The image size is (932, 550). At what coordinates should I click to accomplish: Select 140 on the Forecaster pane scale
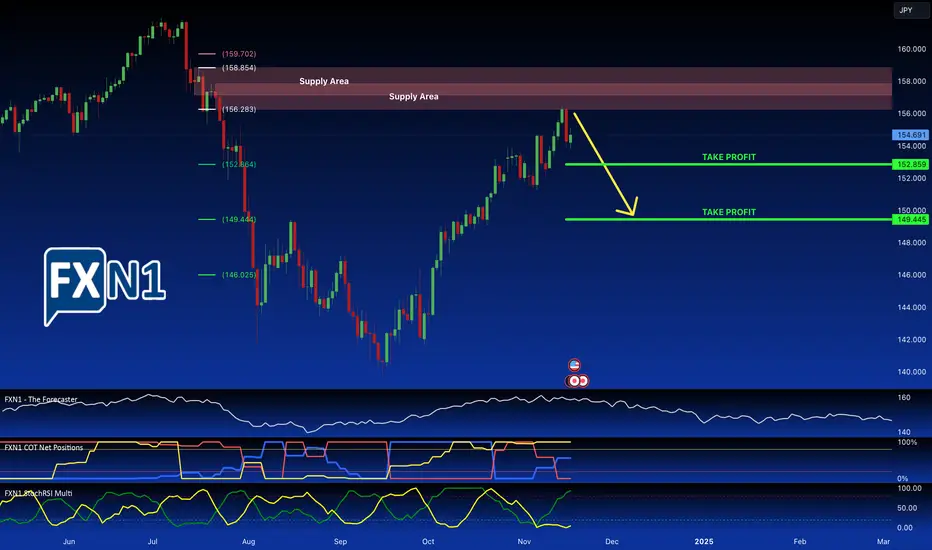903,432
